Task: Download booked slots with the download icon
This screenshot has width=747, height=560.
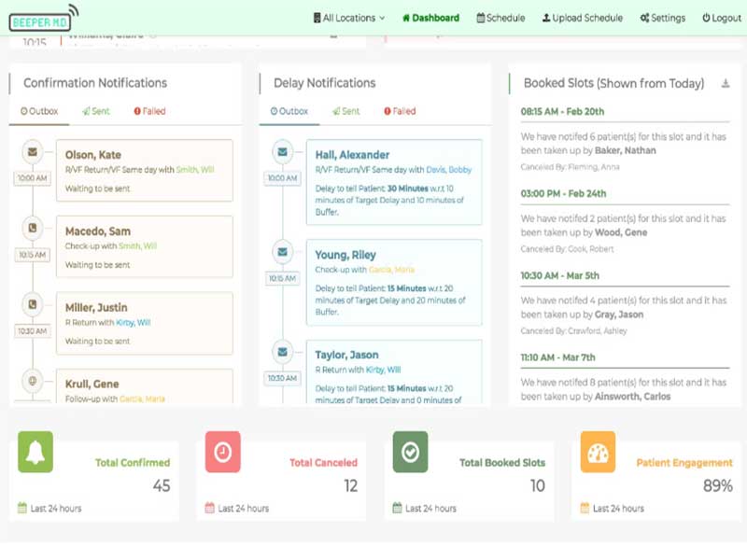Action: [726, 83]
